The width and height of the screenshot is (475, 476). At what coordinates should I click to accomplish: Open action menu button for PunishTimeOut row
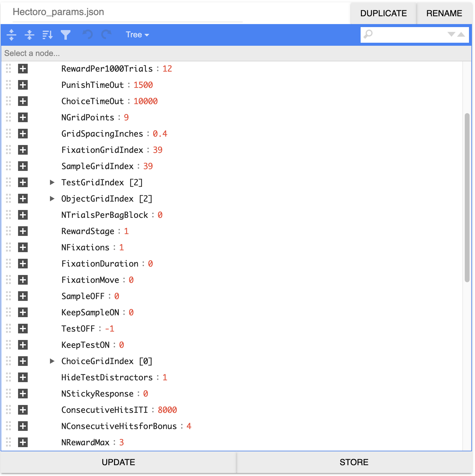tap(23, 85)
